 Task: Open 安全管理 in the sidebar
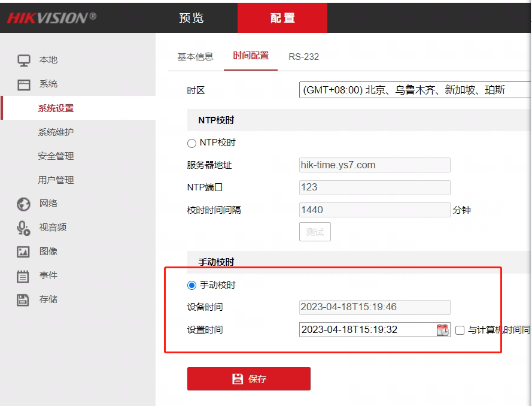56,156
